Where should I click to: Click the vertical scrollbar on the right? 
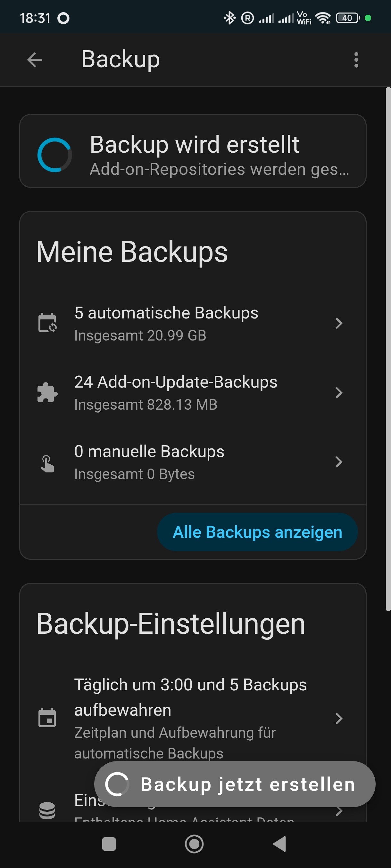click(x=388, y=349)
